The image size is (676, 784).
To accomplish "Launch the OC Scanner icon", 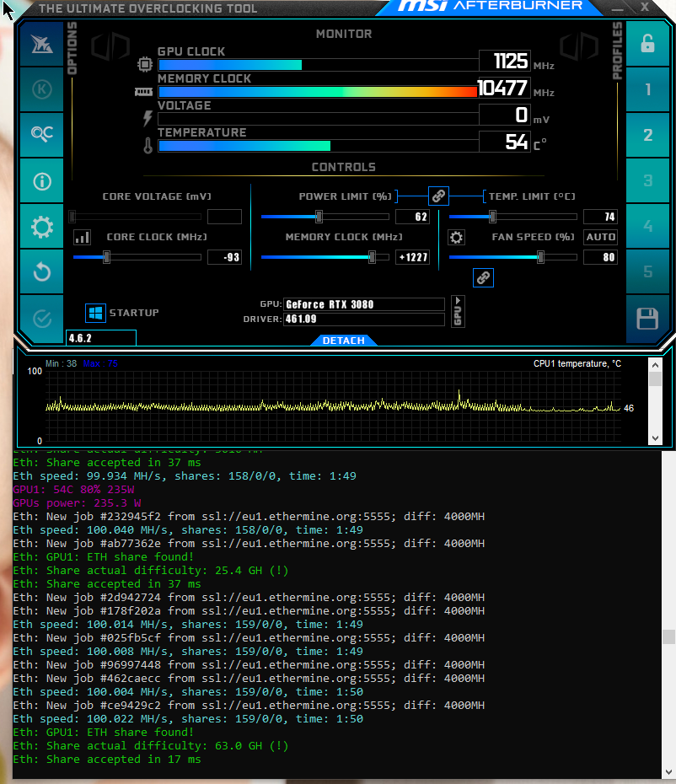I will [42, 134].
